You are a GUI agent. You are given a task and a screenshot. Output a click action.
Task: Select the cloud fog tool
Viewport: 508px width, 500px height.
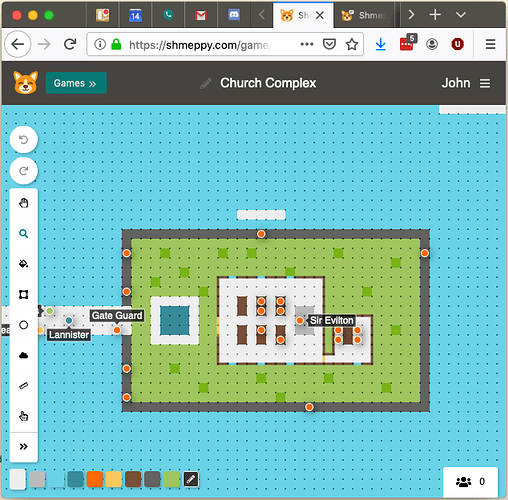tap(23, 355)
